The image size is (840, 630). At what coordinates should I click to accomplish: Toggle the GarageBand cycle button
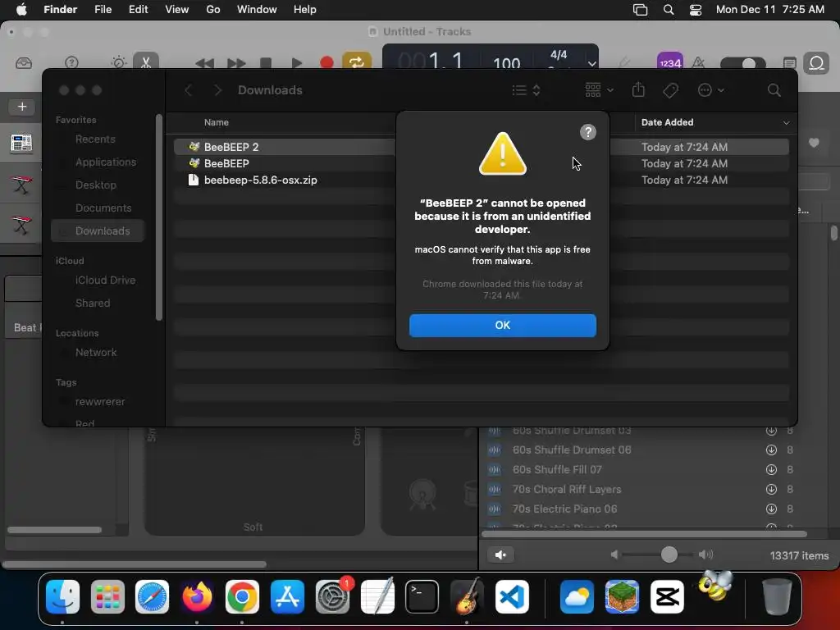click(357, 62)
